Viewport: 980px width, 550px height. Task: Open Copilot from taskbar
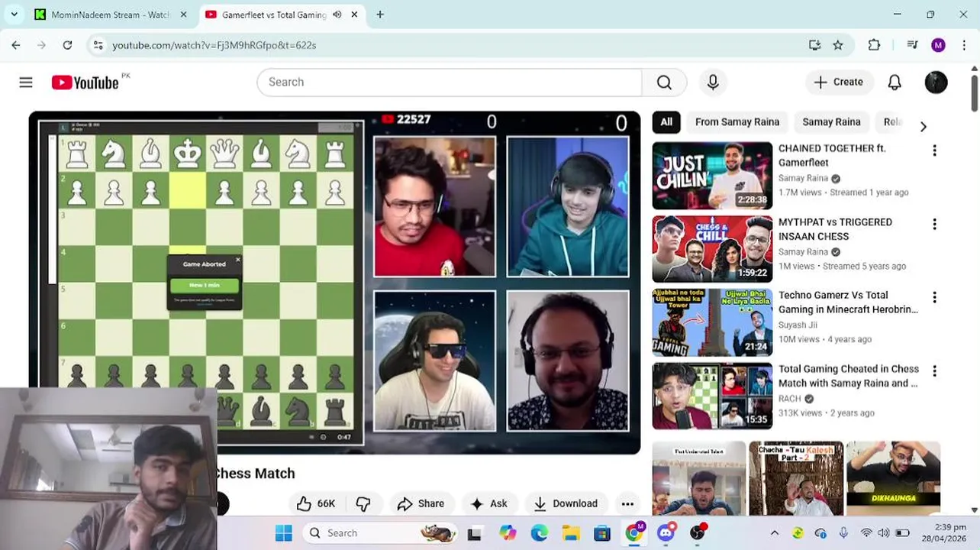[508, 532]
